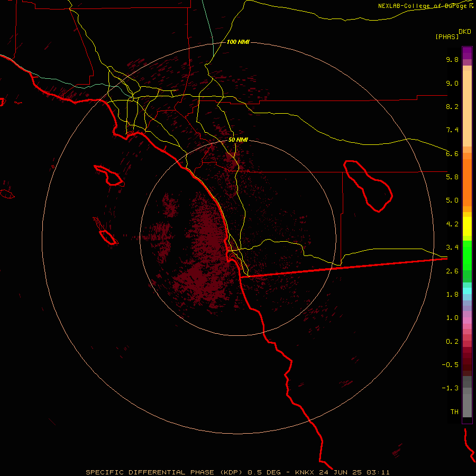Click the TH threshold label

pos(454,412)
